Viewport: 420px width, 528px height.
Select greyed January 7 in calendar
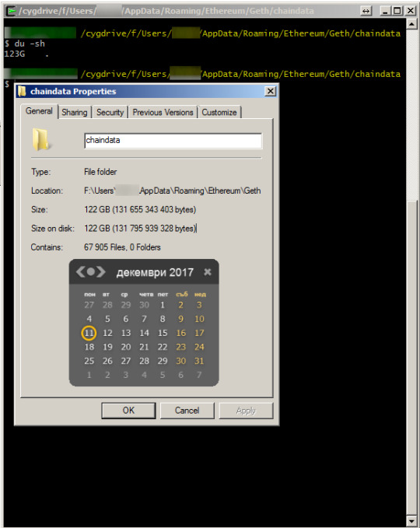coord(199,375)
